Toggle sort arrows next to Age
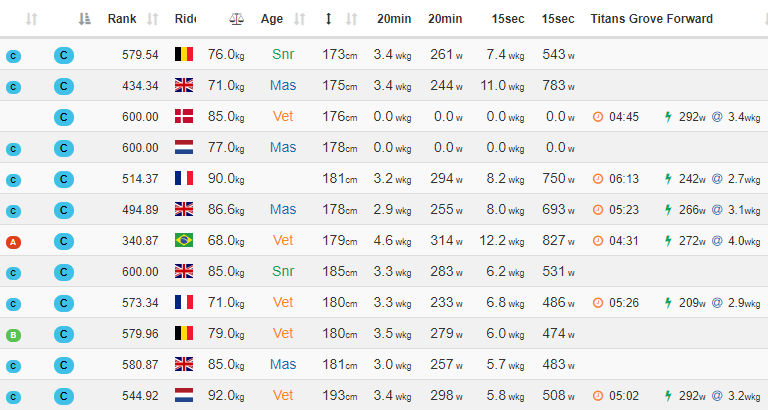Screen dimensions: 768x411 [x=301, y=19]
